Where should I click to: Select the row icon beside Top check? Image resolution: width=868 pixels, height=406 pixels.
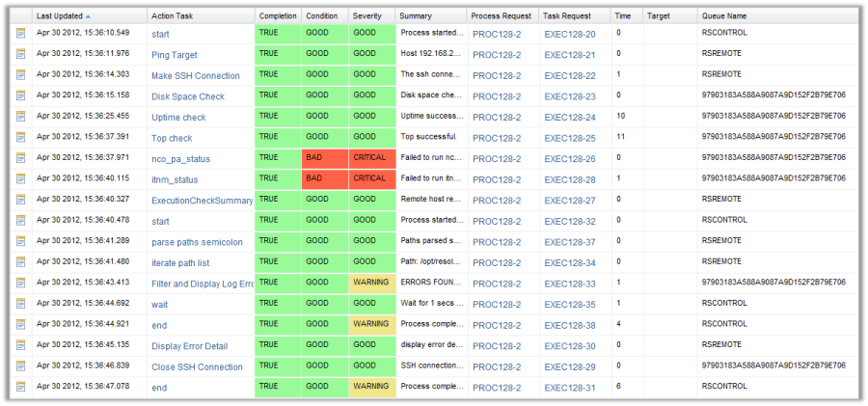pyautogui.click(x=20, y=138)
